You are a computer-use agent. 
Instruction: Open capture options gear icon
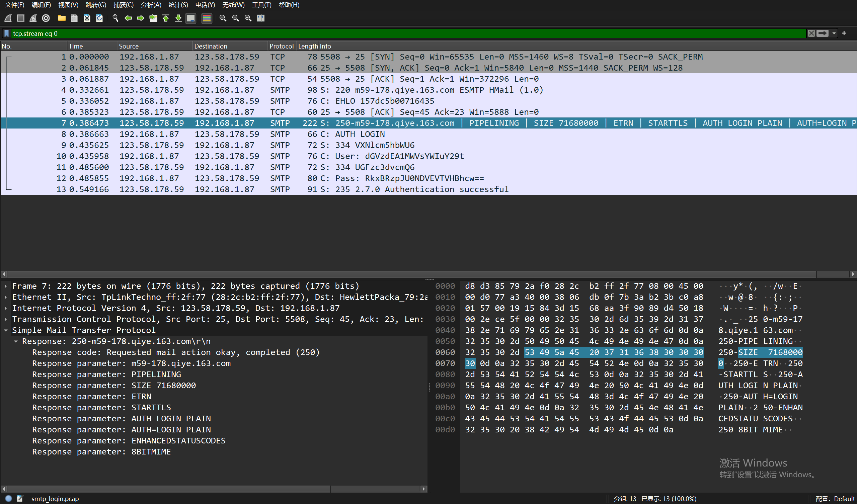click(x=46, y=18)
